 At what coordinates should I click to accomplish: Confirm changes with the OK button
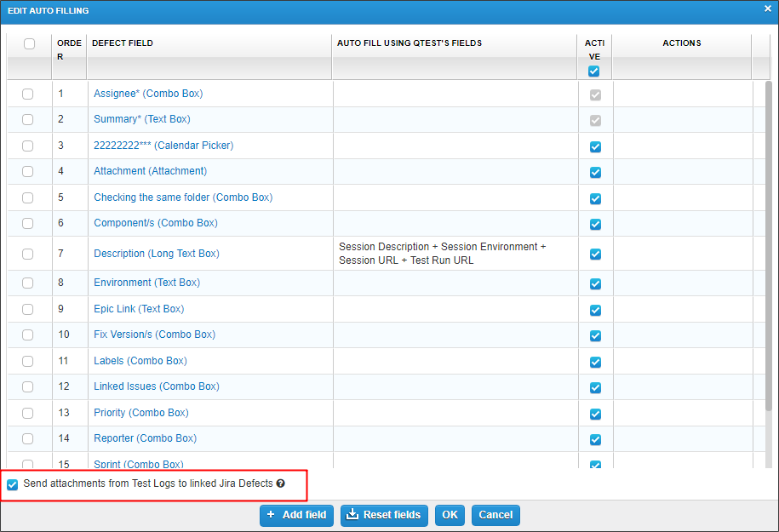[450, 515]
